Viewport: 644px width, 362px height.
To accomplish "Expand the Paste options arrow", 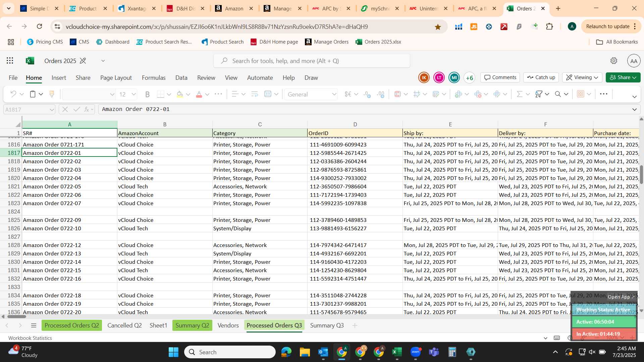I will pos(41,94).
